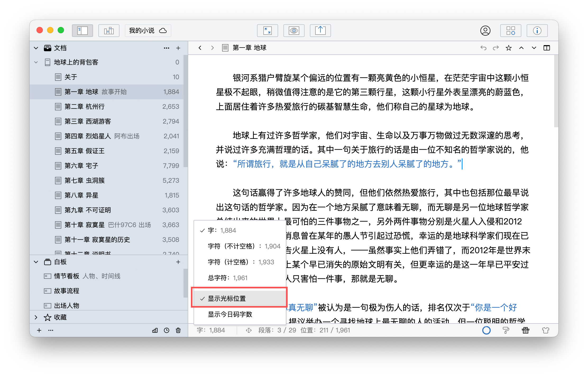This screenshot has height=376, width=588.
Task: Show the info inspector icon
Action: tap(537, 31)
